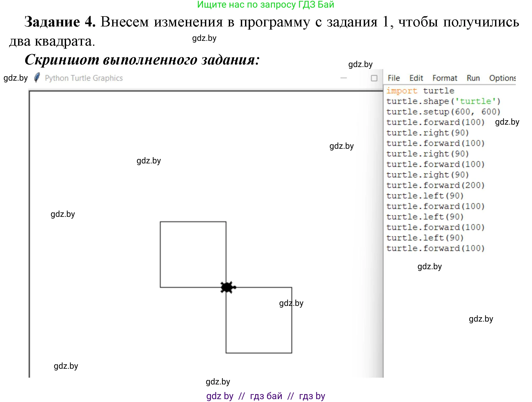Click the last turtle.forward(100) line
The image size is (532, 402).
pos(435,248)
